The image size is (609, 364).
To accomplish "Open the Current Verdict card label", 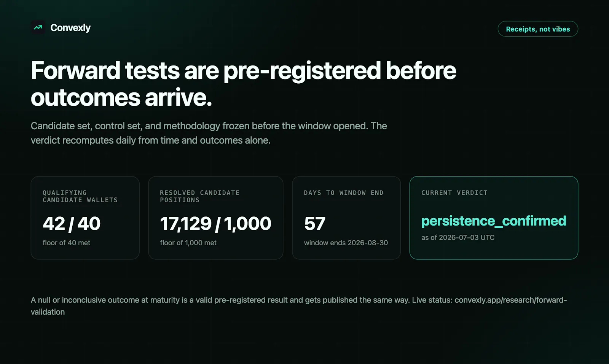I will pyautogui.click(x=454, y=193).
